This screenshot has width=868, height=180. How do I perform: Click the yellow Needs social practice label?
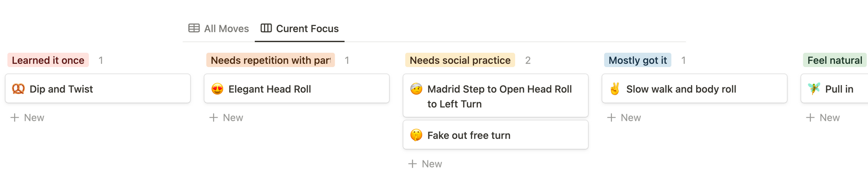(x=460, y=60)
